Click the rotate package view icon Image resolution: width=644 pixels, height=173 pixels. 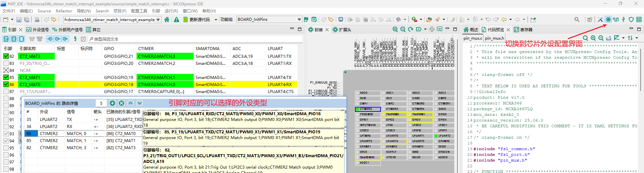[x=411, y=30]
